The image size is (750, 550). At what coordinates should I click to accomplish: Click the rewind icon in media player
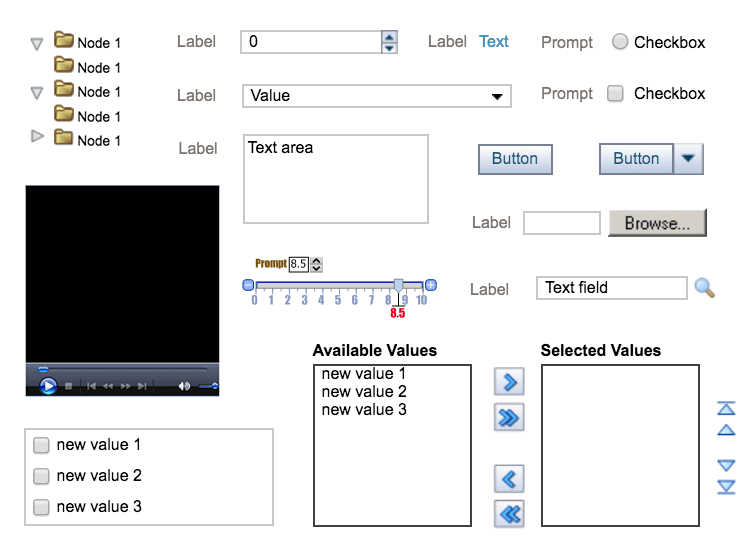click(108, 386)
